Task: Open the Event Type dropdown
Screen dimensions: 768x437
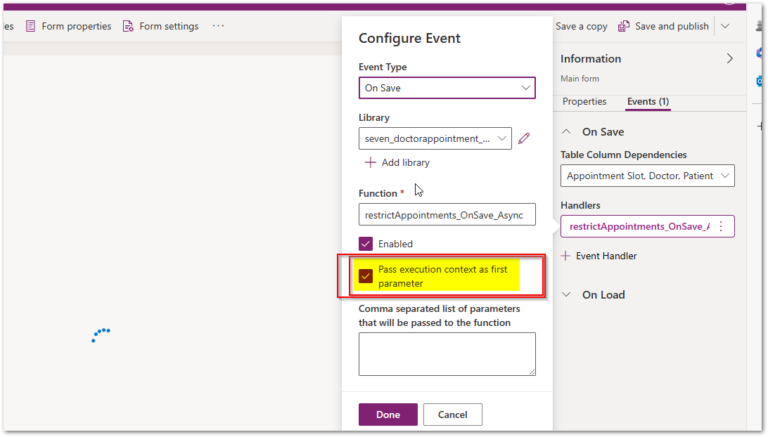Action: (x=447, y=88)
